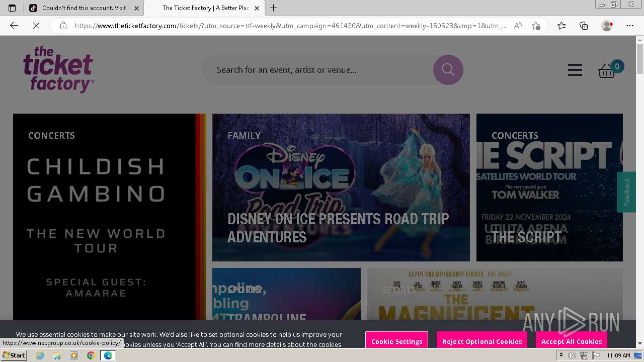Open the Windows Start menu
The image size is (644, 362).
pos(14,355)
